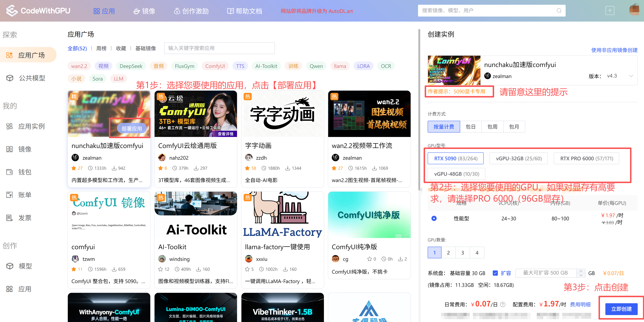Click the CodeWithGPU logo icon
644x322 pixels.
click(x=12, y=11)
